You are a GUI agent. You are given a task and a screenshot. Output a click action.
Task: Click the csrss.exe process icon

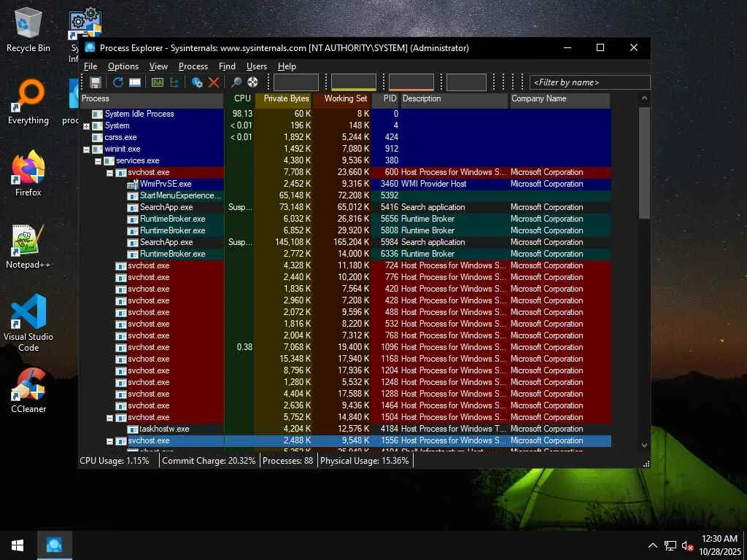97,138
